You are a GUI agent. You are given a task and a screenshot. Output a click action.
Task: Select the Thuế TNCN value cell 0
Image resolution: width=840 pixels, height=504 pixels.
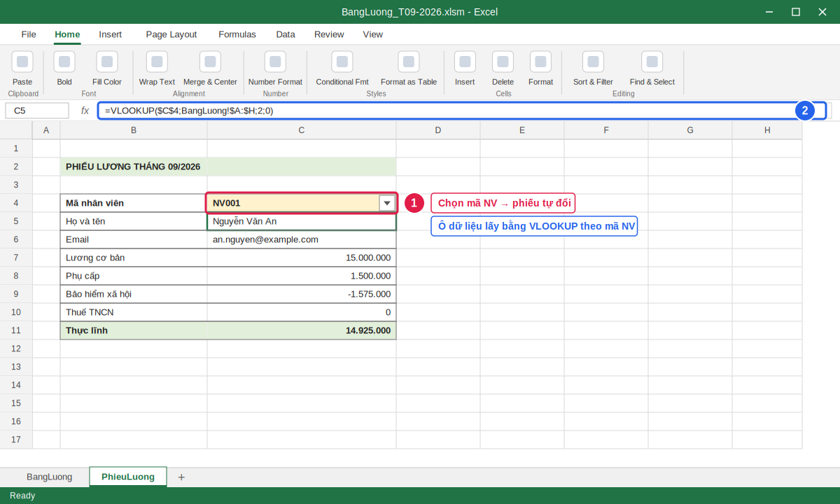(302, 312)
